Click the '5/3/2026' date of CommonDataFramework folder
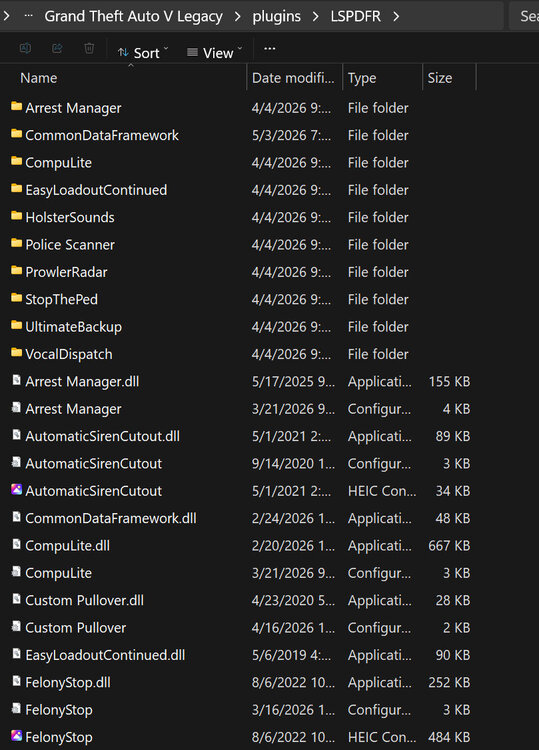Viewport: 539px width, 750px height. [x=291, y=135]
